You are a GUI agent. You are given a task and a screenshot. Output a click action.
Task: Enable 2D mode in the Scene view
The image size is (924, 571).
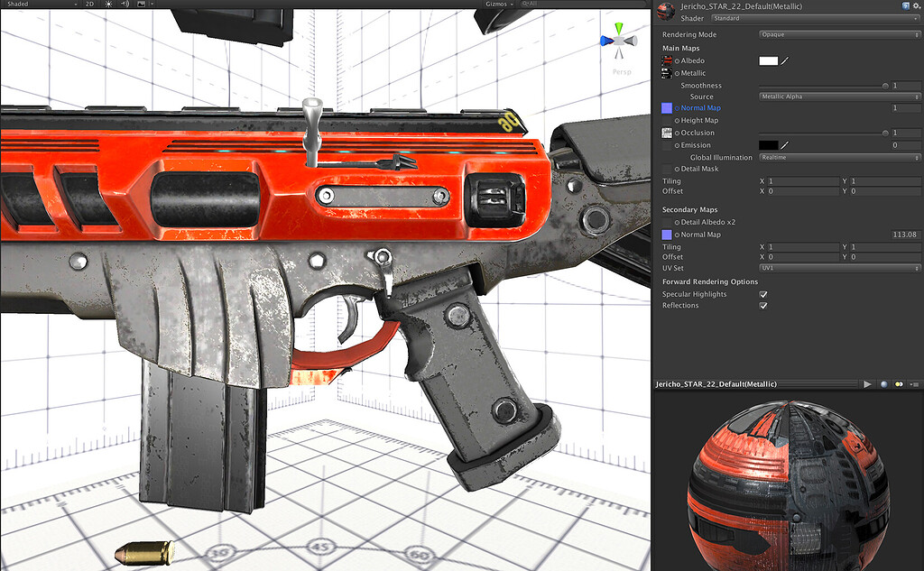click(88, 5)
